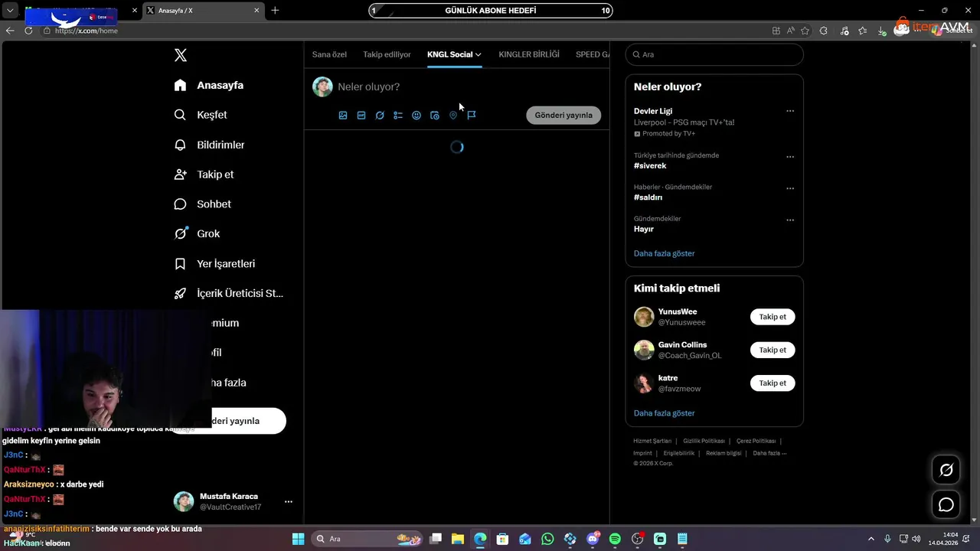The height and width of the screenshot is (551, 980).
Task: Expand the Daha fazla footer menu
Action: [769, 453]
